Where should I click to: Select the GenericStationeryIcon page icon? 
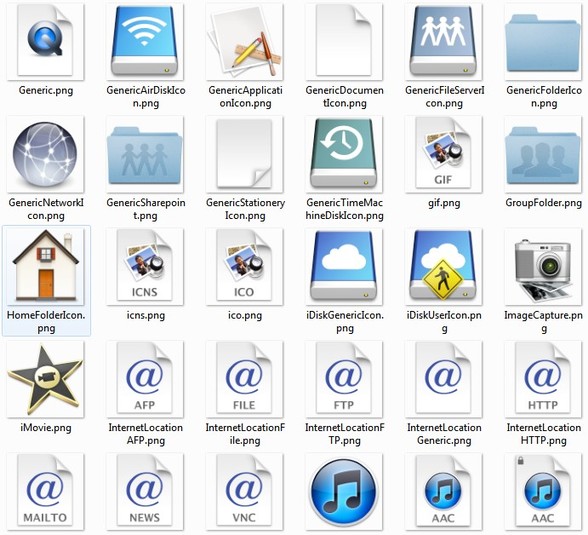point(244,154)
